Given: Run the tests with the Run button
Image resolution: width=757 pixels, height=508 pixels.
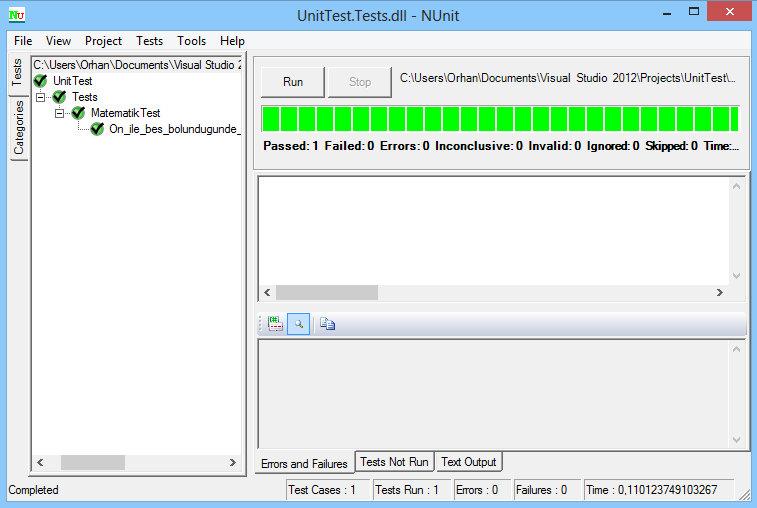Looking at the screenshot, I should click(293, 82).
